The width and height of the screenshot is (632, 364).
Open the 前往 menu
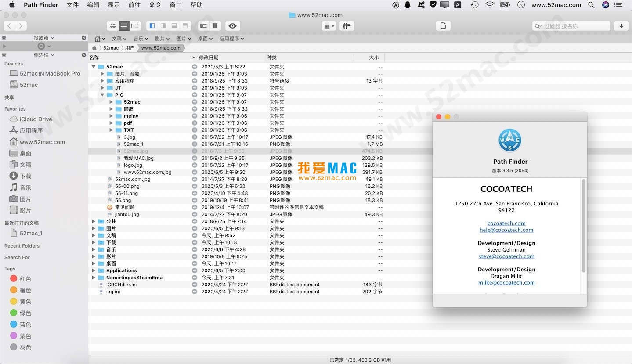coord(134,5)
